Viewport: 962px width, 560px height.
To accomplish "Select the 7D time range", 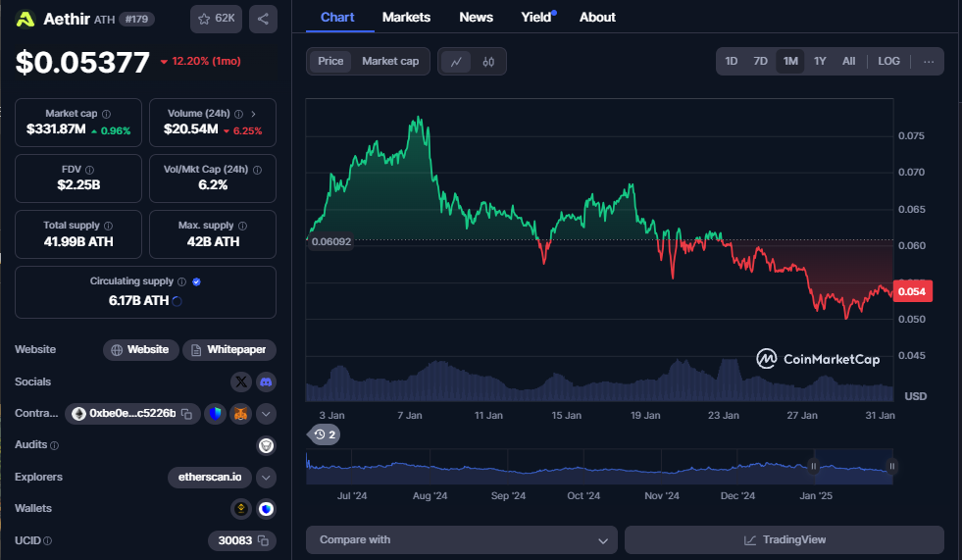I will pyautogui.click(x=760, y=61).
